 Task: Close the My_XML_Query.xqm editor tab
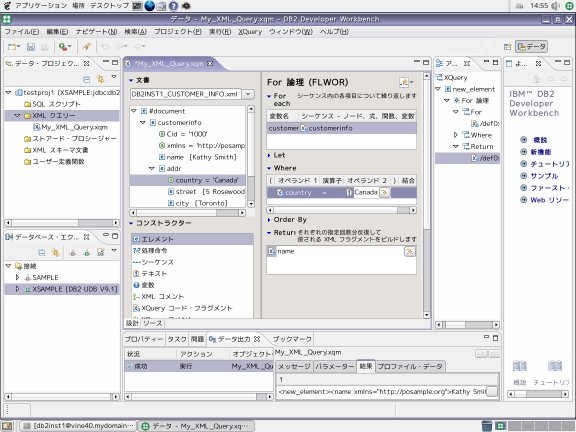click(x=210, y=64)
